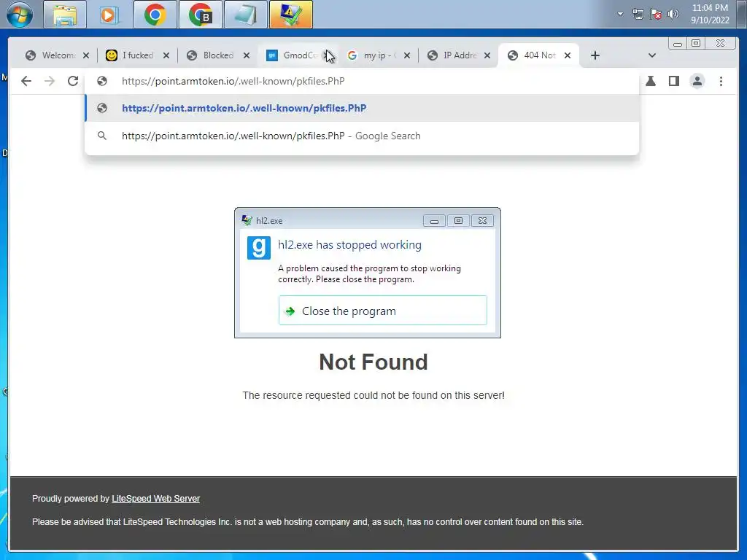The height and width of the screenshot is (560, 747).
Task: Open the Action Center flag icon
Action: [656, 14]
